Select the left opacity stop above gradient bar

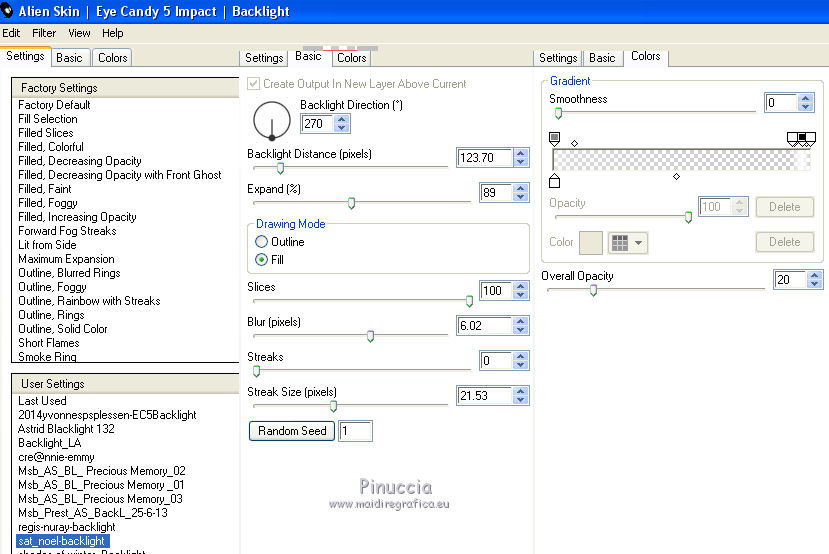(554, 139)
